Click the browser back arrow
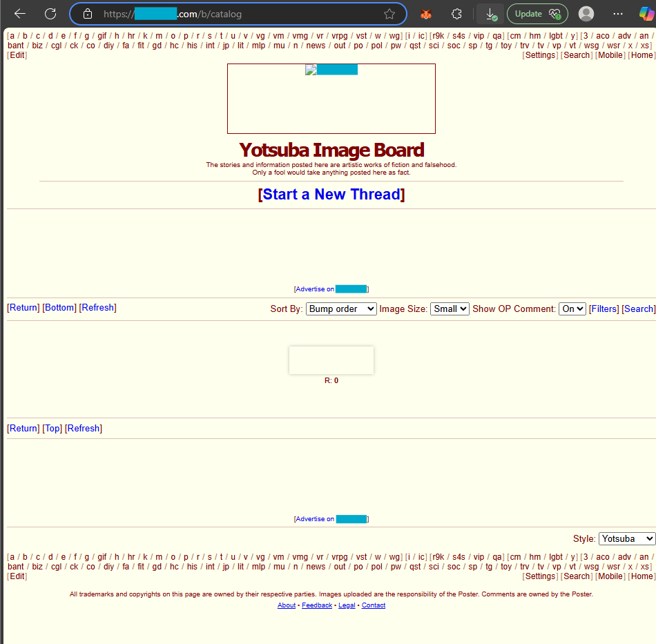Screen dimensions: 656x644 tap(20, 14)
